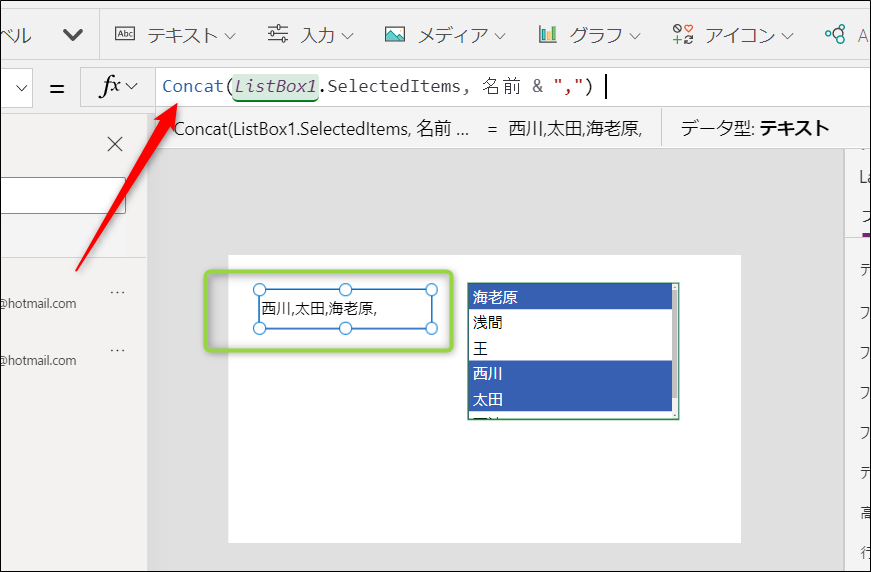This screenshot has width=871, height=572.
Task: Click the search box in left panel
Action: tap(62, 195)
